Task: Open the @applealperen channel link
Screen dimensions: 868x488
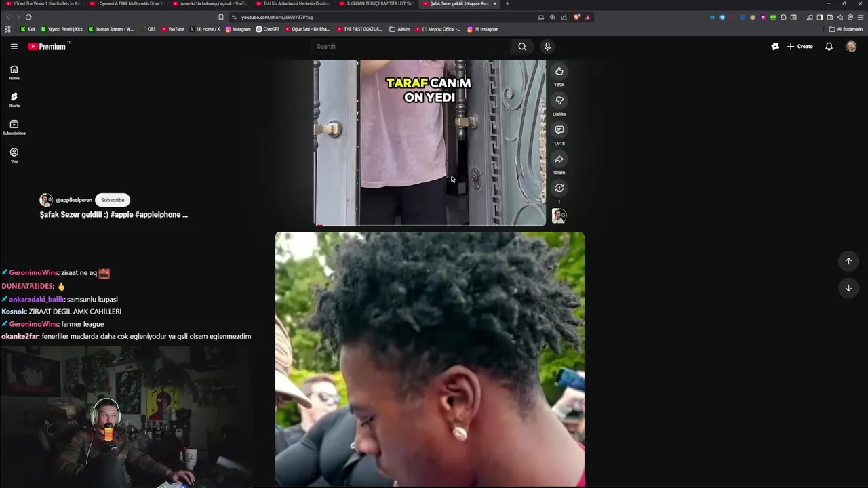Action: 74,200
